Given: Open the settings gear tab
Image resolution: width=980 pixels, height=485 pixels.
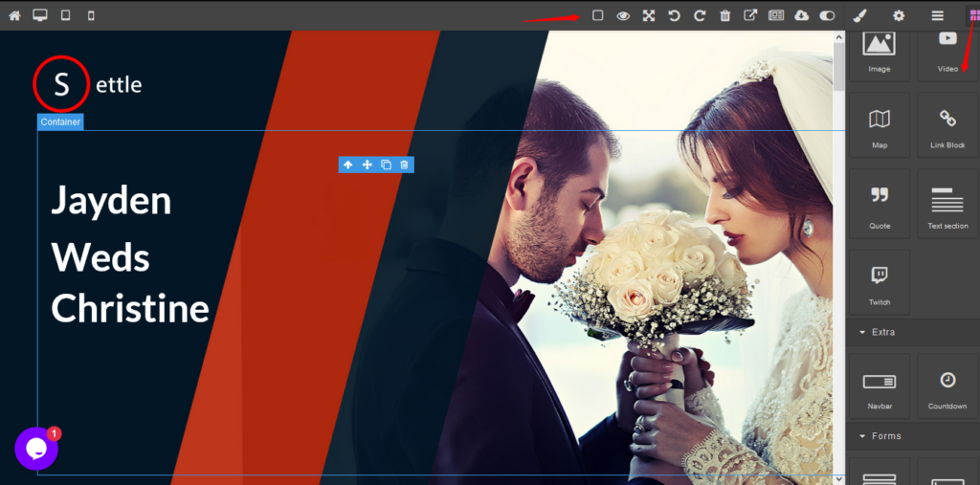Looking at the screenshot, I should 899,15.
